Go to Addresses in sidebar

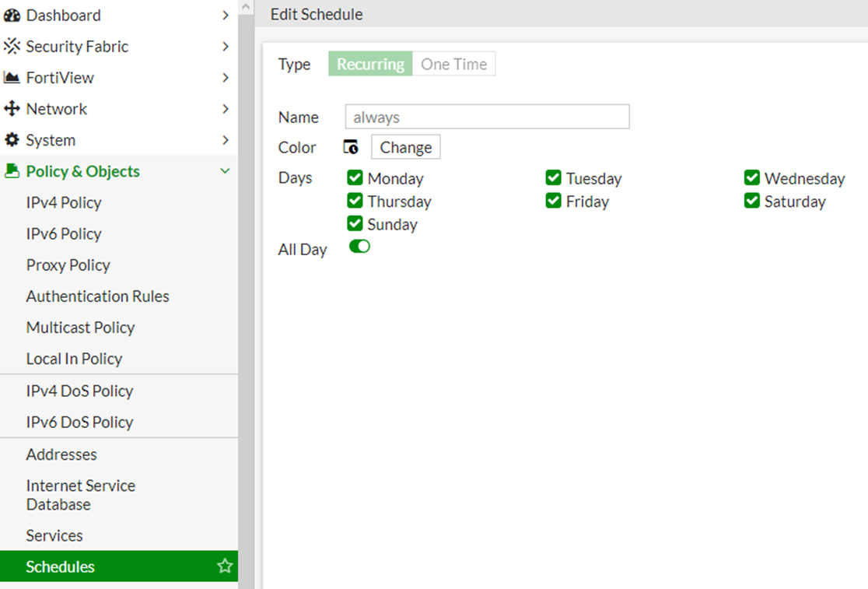(61, 454)
